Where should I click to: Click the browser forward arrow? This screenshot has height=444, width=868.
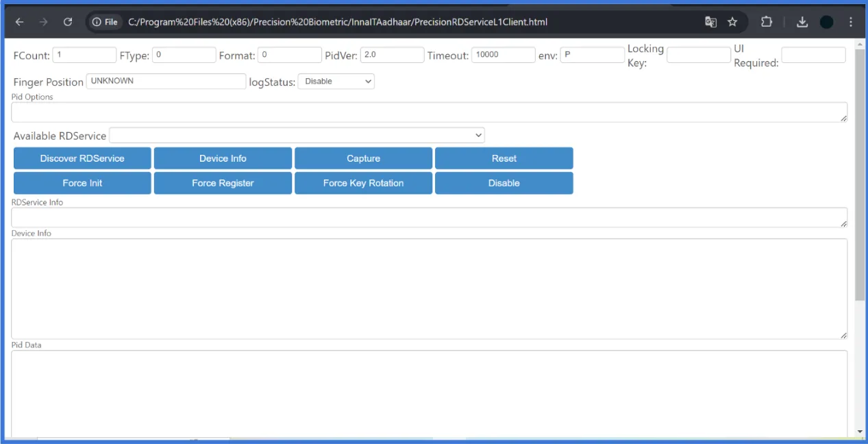(43, 22)
